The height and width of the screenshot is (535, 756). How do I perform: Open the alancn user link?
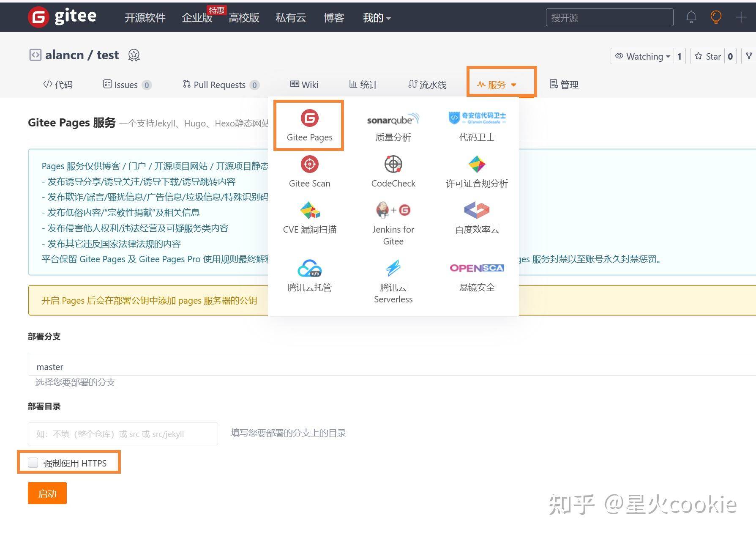64,55
